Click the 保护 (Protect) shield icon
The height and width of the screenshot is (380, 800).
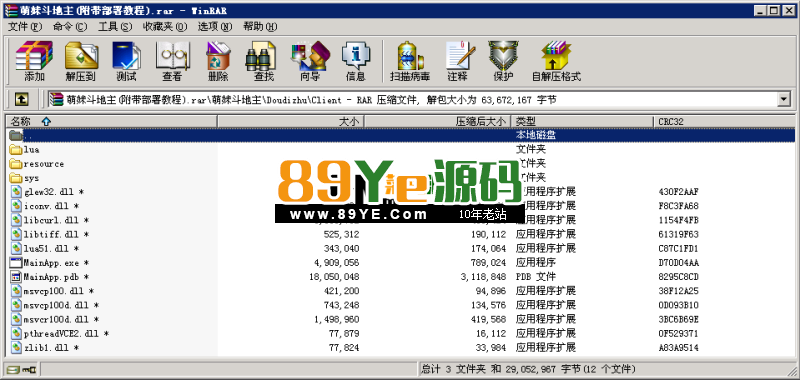(503, 61)
